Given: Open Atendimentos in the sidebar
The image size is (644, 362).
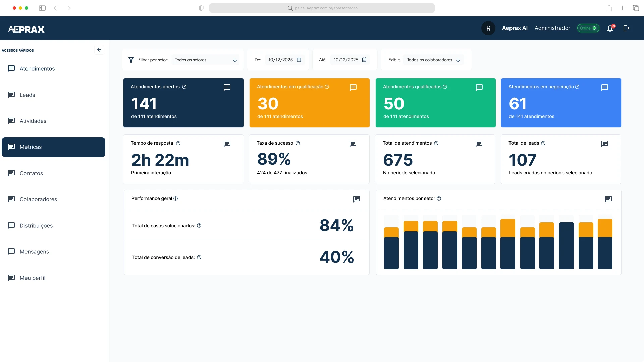Looking at the screenshot, I should (53, 69).
